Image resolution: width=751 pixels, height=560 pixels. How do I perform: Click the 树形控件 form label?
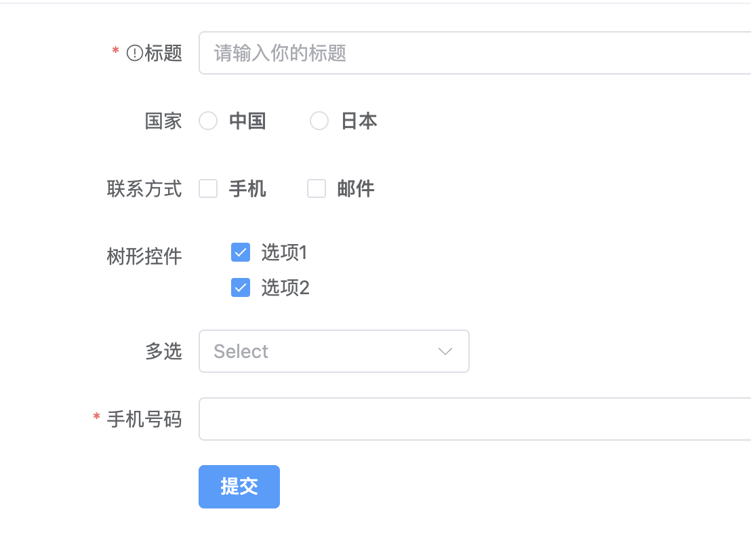point(144,256)
